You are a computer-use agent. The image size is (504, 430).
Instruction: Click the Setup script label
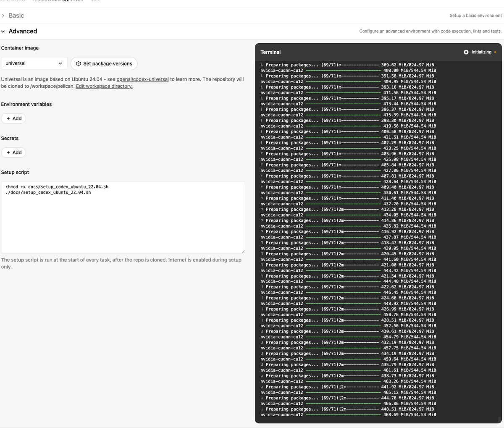point(15,172)
